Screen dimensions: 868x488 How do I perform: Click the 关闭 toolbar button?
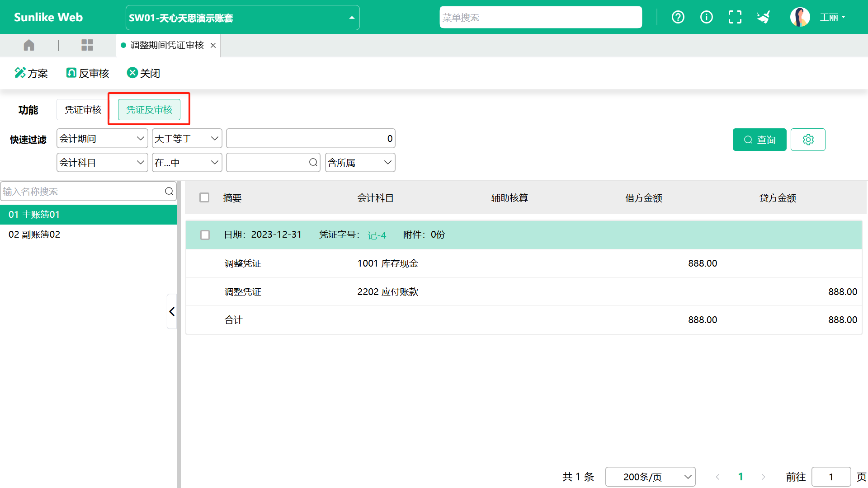coord(144,73)
